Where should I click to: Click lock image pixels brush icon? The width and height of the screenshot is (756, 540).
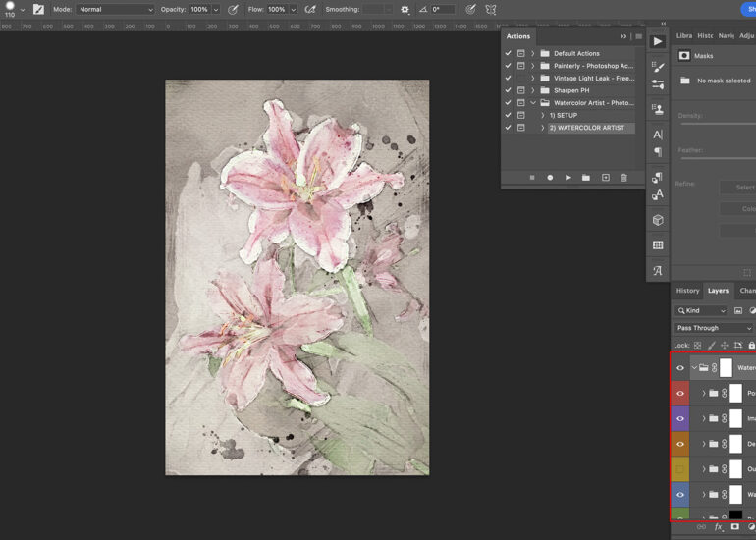(x=711, y=346)
